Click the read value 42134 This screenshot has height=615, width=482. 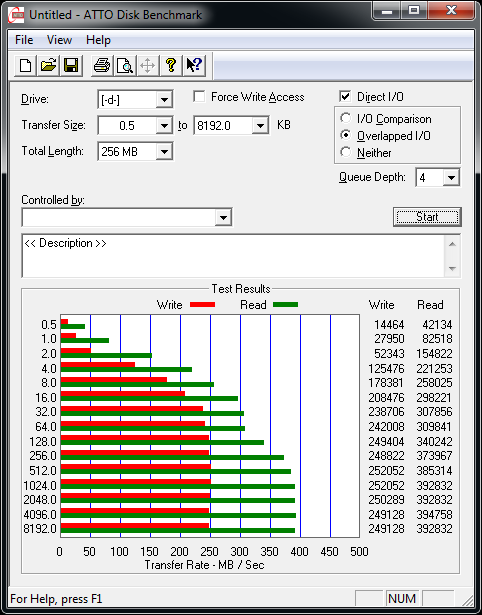(x=437, y=325)
